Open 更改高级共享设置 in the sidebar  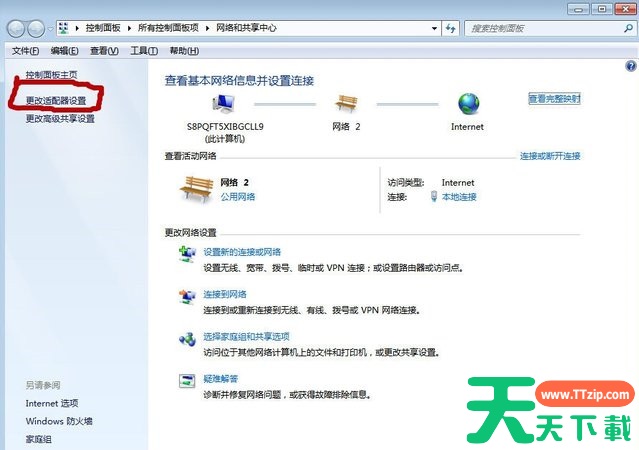(60, 119)
